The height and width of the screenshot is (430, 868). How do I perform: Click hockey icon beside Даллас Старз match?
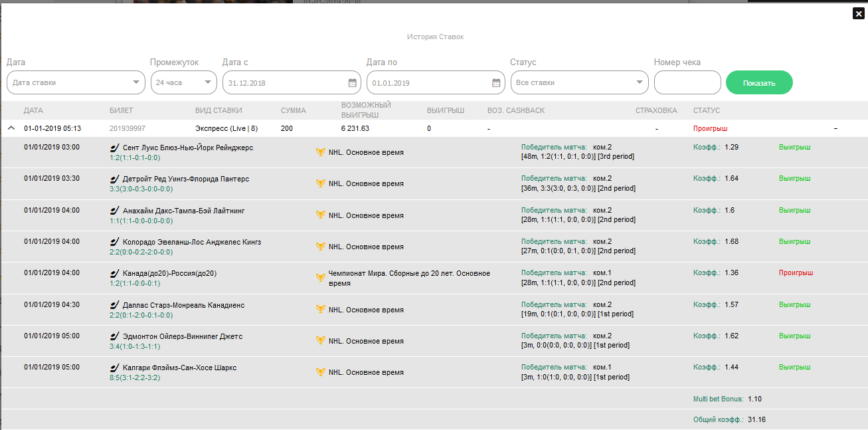[x=114, y=306]
